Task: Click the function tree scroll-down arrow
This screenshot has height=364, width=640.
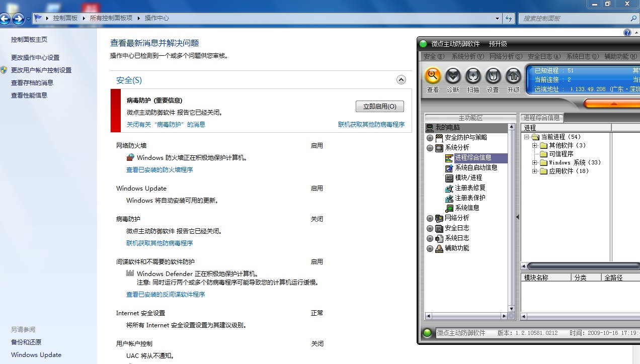Action: tap(512, 309)
